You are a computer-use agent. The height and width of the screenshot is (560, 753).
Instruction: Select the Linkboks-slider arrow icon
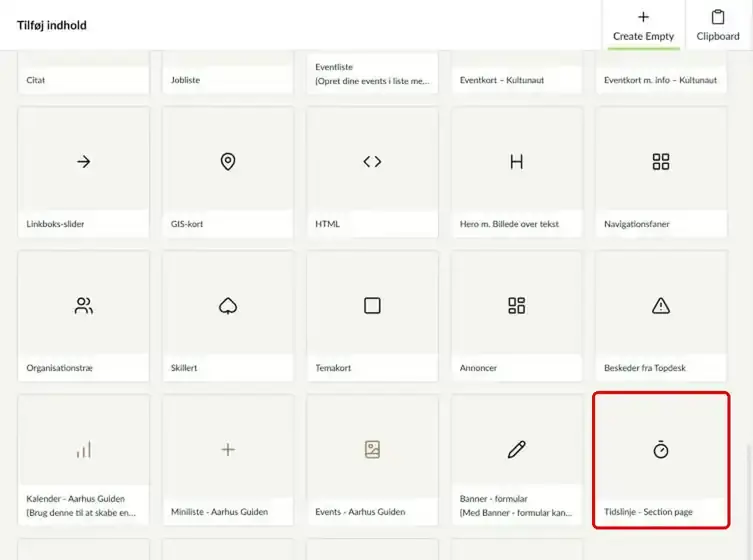pos(84,161)
